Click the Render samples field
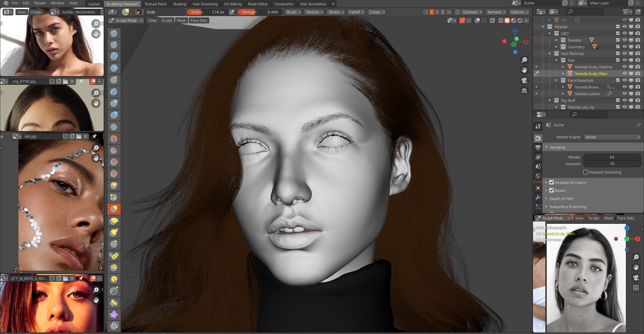Screen dimensions: 644x334 click(x=612, y=157)
